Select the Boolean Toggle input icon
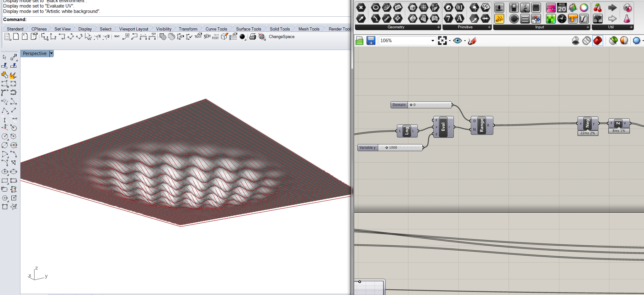Screen dimensions: 644x295 click(514, 8)
